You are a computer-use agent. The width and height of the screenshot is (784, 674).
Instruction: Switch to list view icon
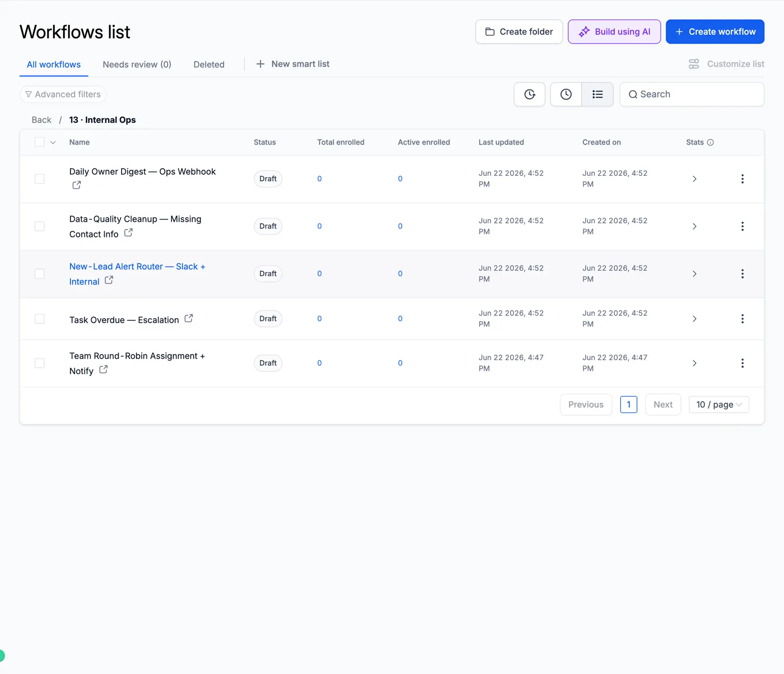click(x=597, y=94)
